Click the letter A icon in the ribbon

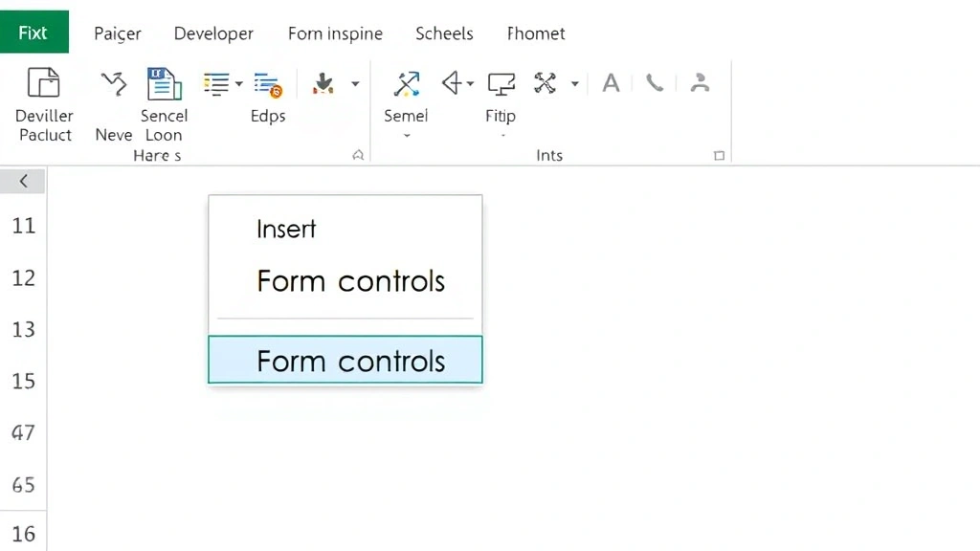611,83
